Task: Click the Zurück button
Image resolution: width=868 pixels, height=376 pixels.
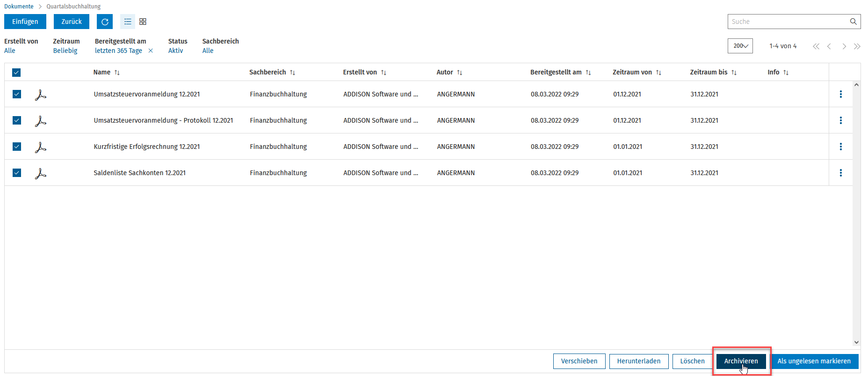Action: coord(72,22)
